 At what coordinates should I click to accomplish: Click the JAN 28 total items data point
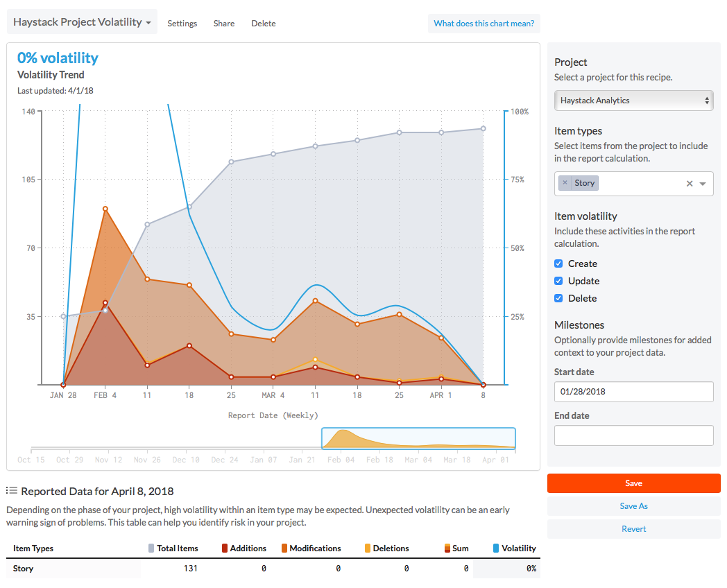click(x=64, y=316)
